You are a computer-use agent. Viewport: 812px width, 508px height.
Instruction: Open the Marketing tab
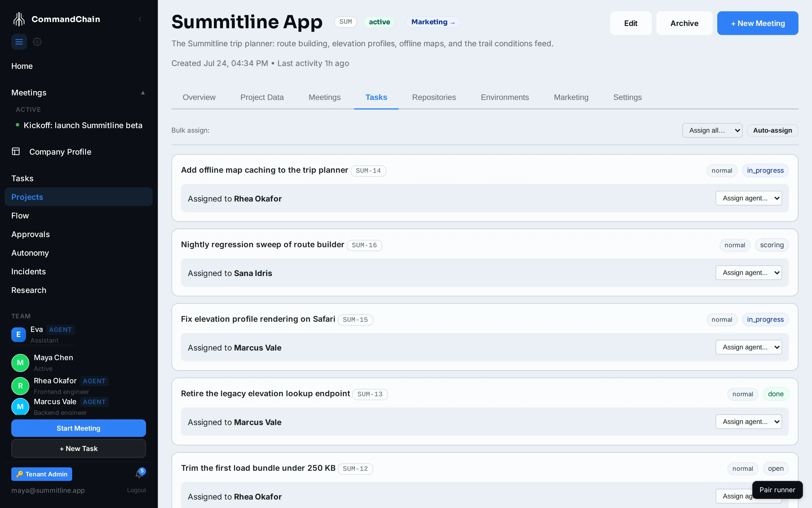(571, 97)
